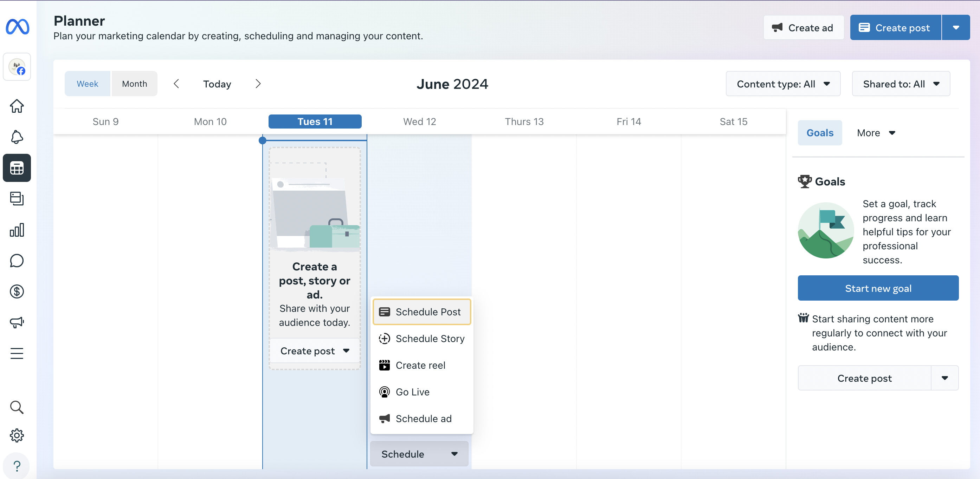Expand arrow beside Goals panel Create post
The height and width of the screenshot is (479, 980).
(x=944, y=378)
